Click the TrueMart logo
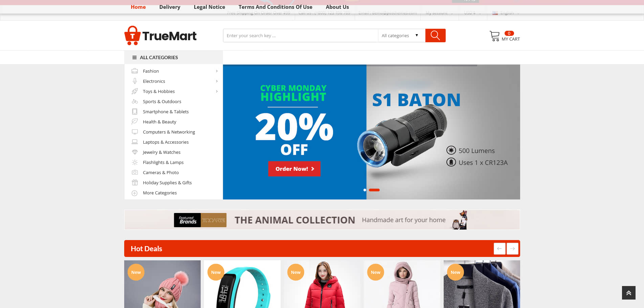Viewport: 644px width, 308px height. [160, 35]
